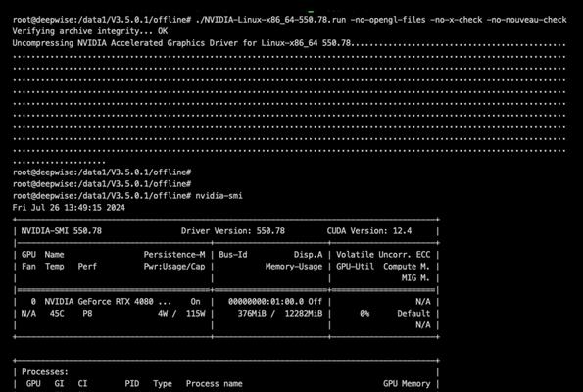The width and height of the screenshot is (583, 392).
Task: Select the 'P8' performance state
Action: (87, 314)
